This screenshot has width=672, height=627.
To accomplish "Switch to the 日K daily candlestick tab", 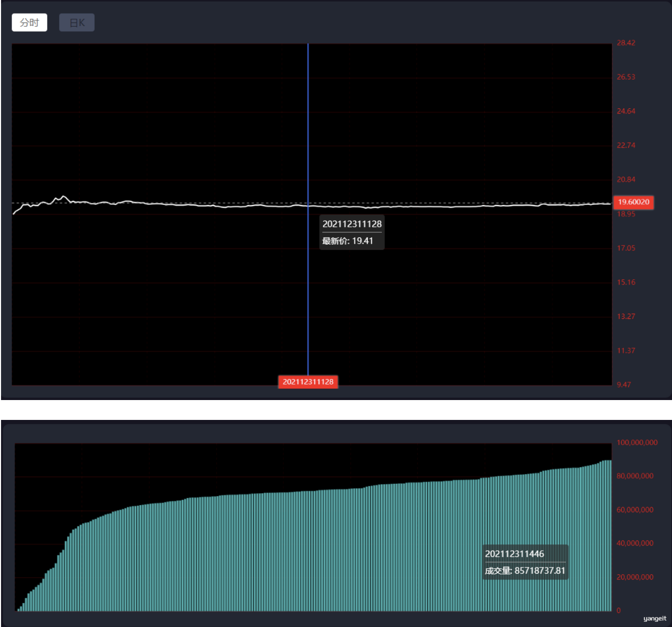I will 77,22.
